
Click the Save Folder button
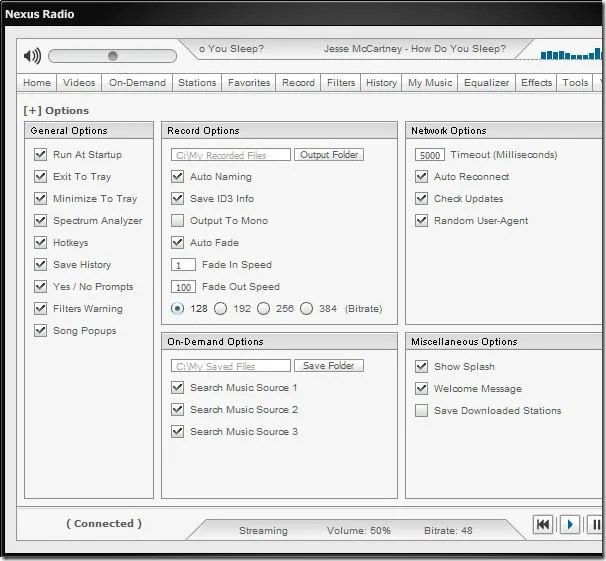pos(329,366)
